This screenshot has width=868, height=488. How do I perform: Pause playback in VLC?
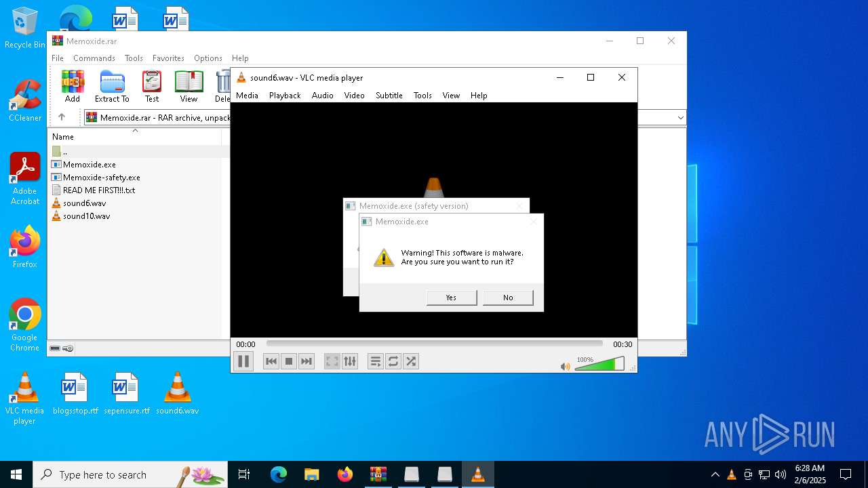coord(243,361)
